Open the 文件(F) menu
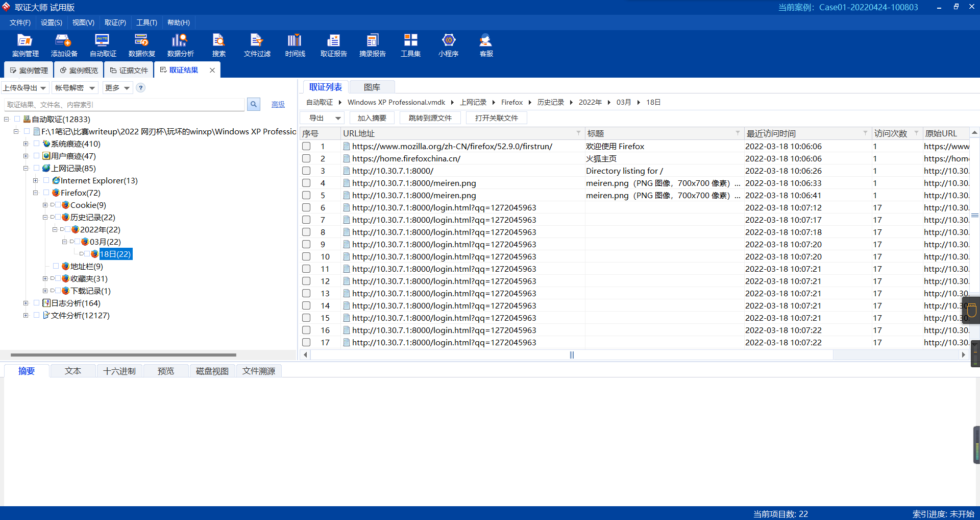This screenshot has width=980, height=520. click(x=20, y=22)
